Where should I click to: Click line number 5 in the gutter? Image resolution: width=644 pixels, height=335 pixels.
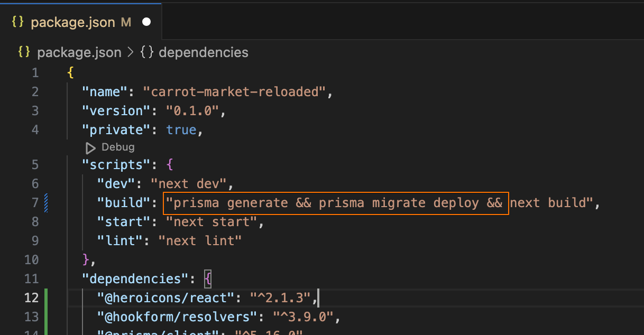[35, 165]
